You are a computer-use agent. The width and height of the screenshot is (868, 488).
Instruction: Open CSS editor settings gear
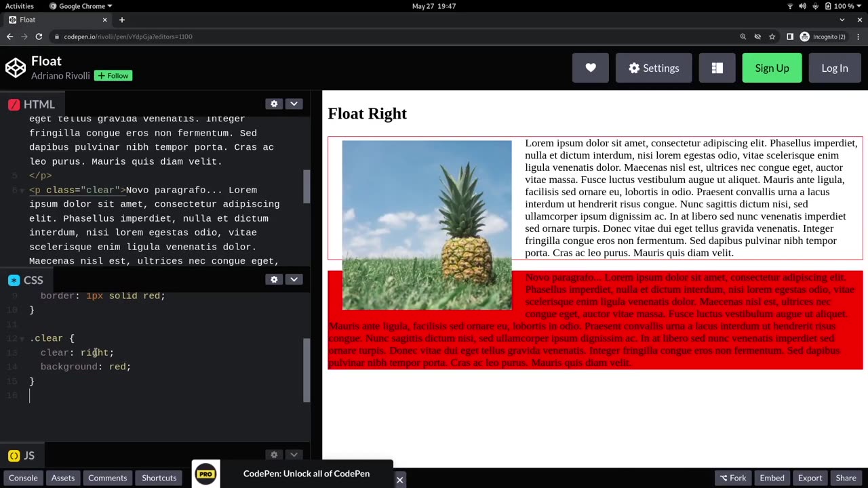coord(274,279)
